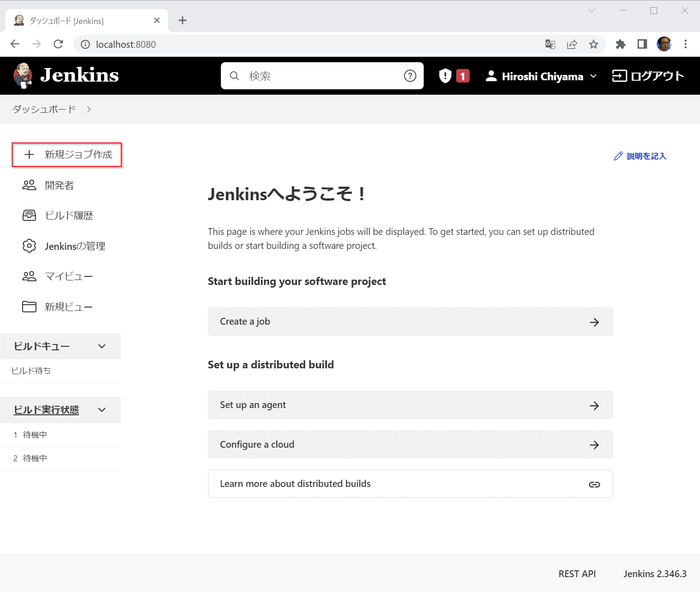Open 新規ジョブ作成 in the sidebar
Image resolution: width=700 pixels, height=592 pixels.
[x=67, y=155]
